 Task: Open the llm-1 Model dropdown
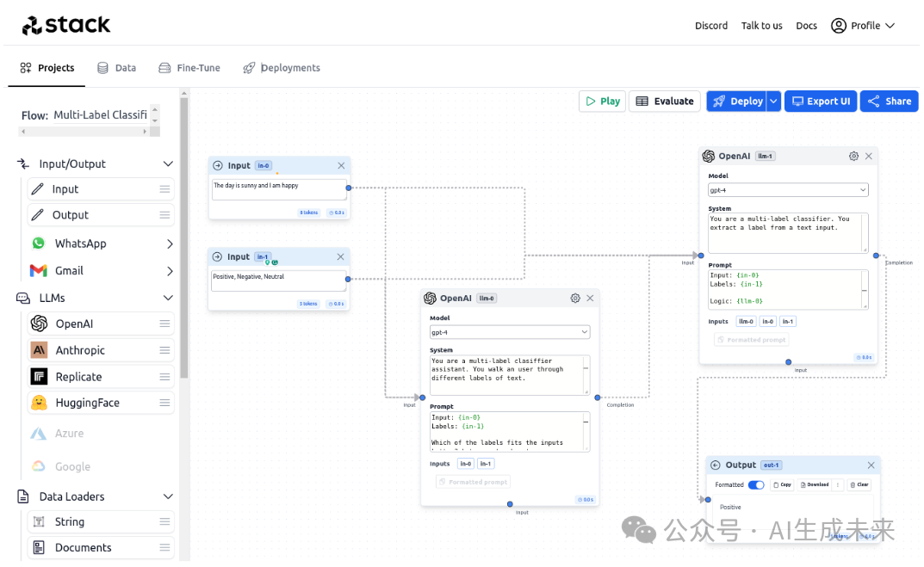[788, 190]
